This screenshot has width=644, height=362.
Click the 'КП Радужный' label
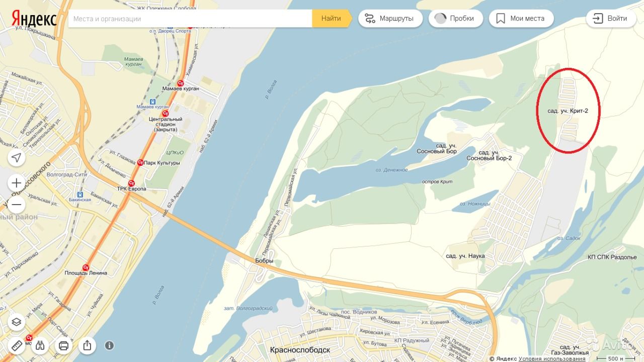click(412, 340)
